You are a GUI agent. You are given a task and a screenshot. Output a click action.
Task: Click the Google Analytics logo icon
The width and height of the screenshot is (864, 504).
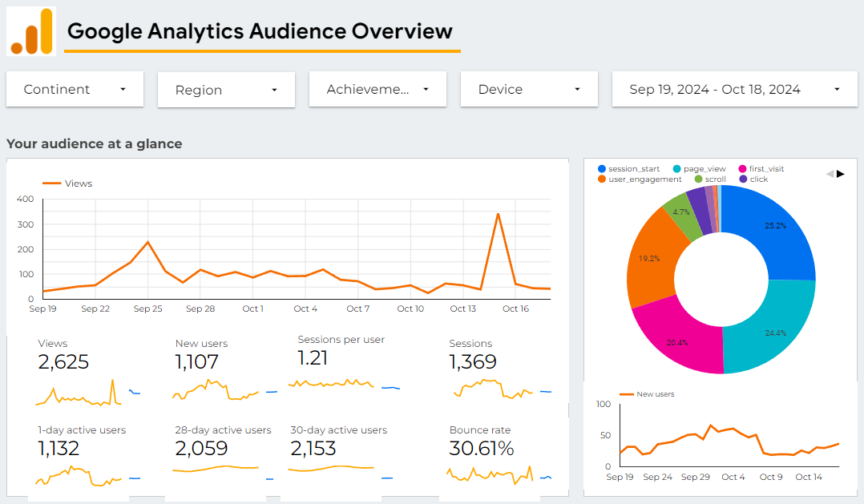pyautogui.click(x=31, y=31)
